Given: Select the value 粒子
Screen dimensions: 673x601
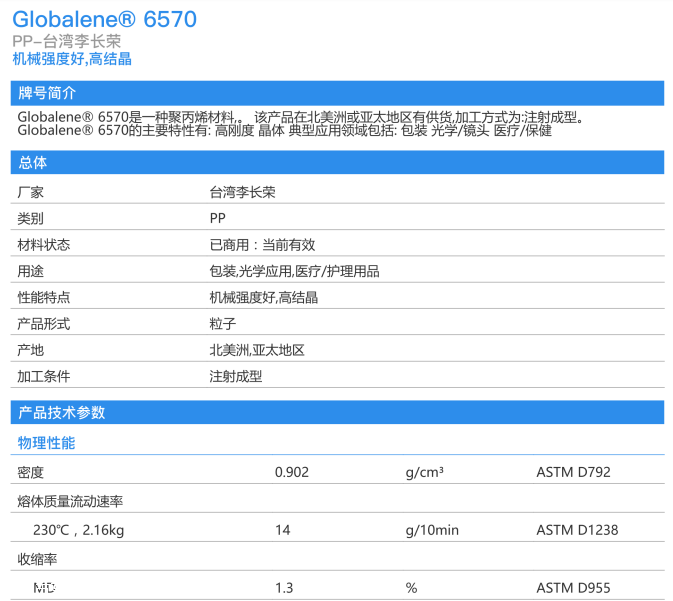Looking at the screenshot, I should 223,324.
